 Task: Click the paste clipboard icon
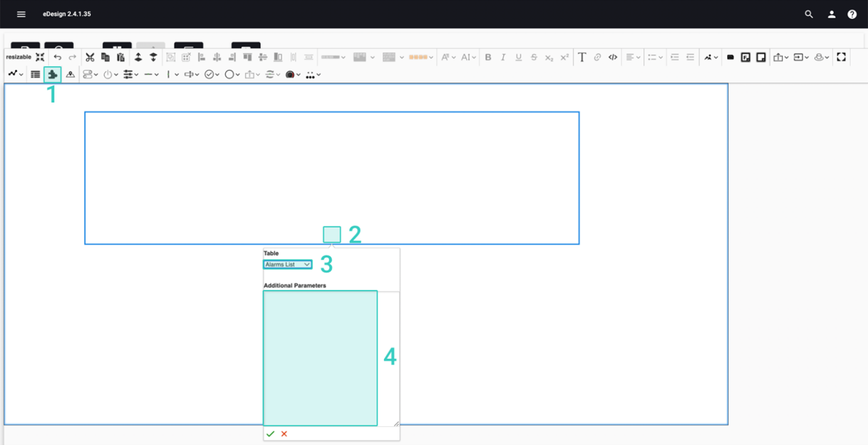coord(121,57)
